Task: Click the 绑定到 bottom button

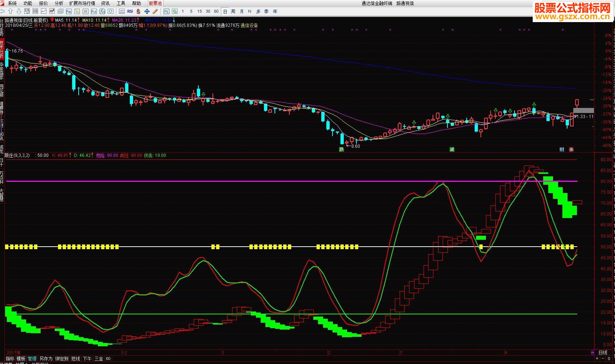Action: (62, 359)
